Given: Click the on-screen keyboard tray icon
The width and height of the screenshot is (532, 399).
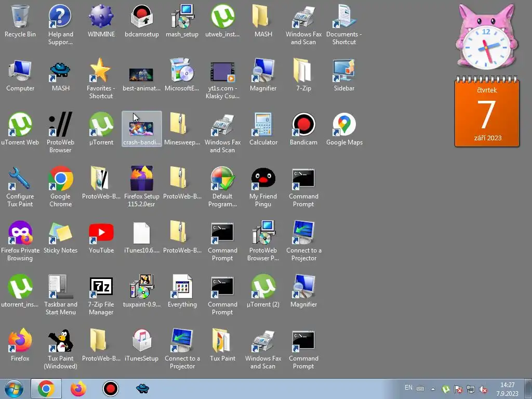Looking at the screenshot, I should tap(420, 389).
